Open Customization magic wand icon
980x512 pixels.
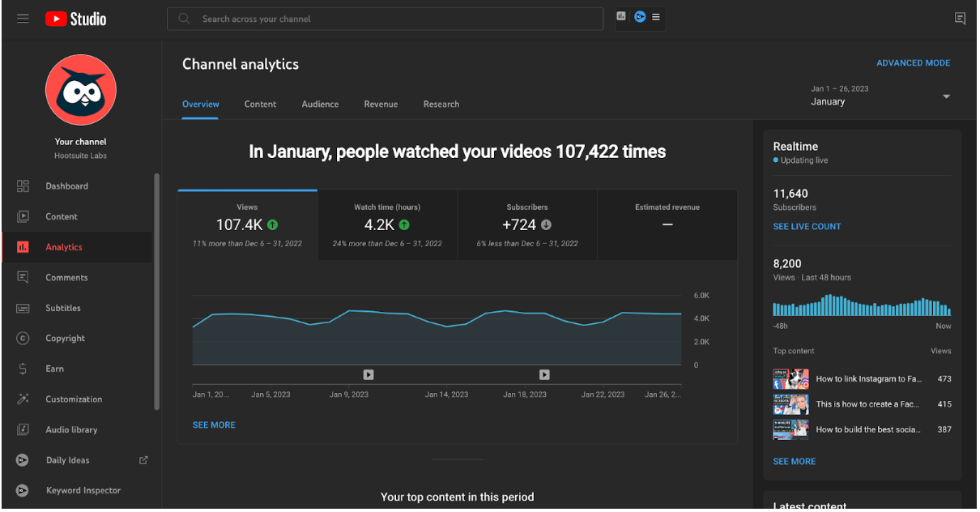click(23, 399)
